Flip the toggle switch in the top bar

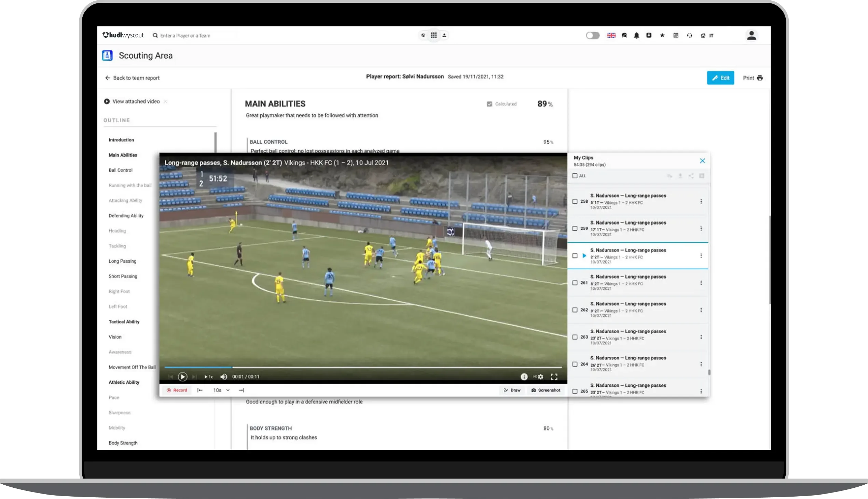point(592,35)
